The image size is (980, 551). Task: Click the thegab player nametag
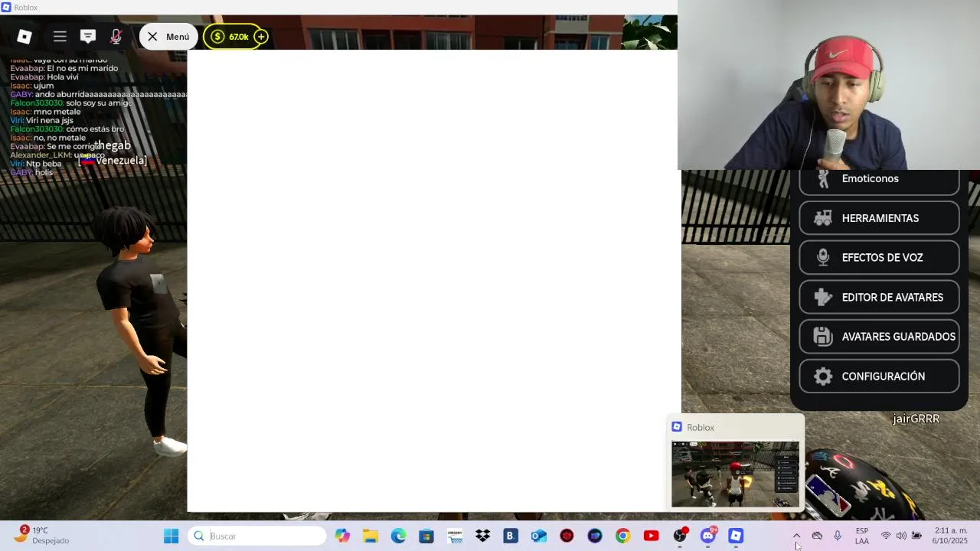(x=113, y=145)
